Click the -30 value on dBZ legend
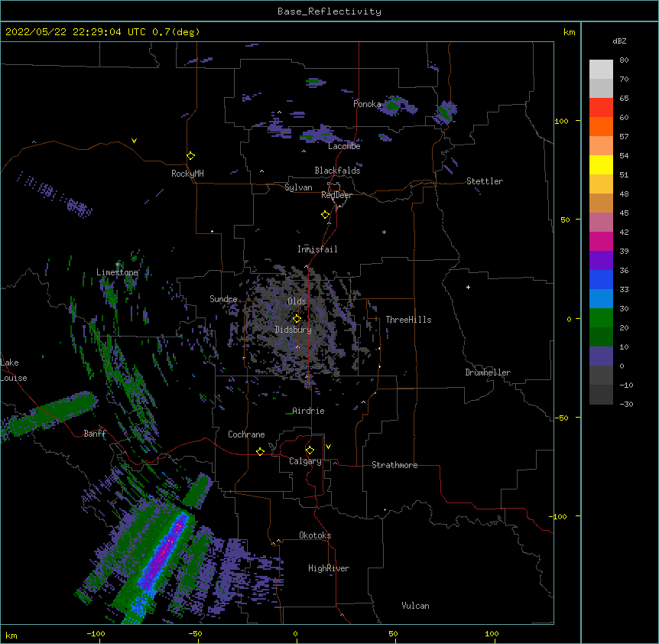This screenshot has height=644, width=659. [x=626, y=405]
